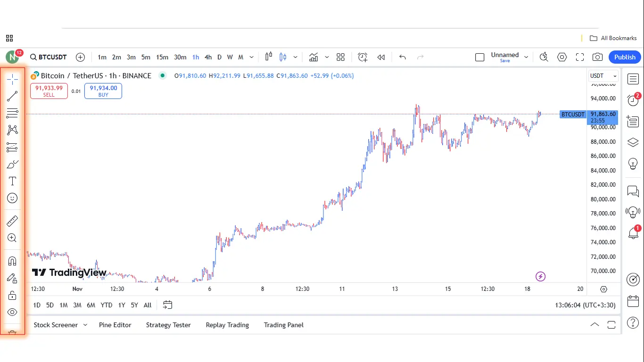644x362 pixels.
Task: Open quick search lightning magnifier icon
Action: tap(544, 57)
